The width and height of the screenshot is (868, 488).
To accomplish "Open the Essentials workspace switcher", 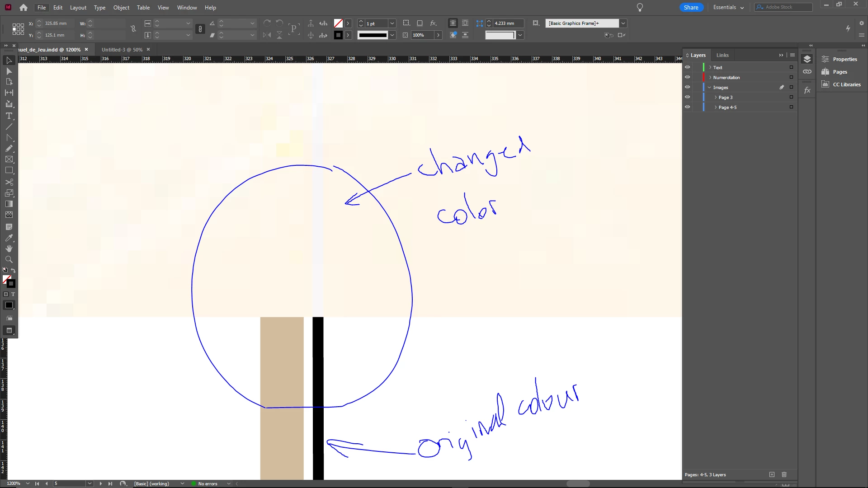I will tap(728, 7).
